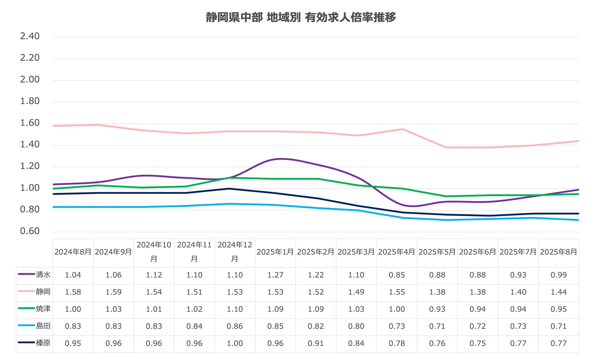The height and width of the screenshot is (364, 603).
Task: Click the 1.00 y-axis label
Action: coord(30,188)
